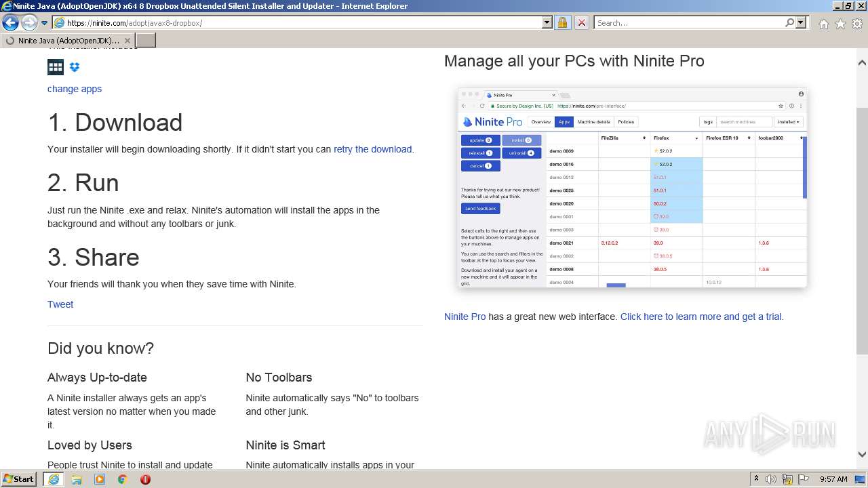Open the media player taskbar icon
Screen dimensions: 868x488
(x=100, y=479)
